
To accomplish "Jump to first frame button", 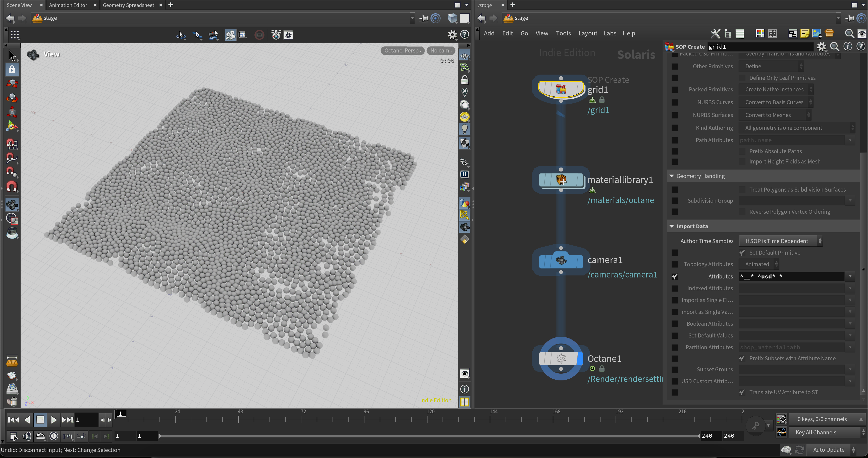I will (x=13, y=420).
